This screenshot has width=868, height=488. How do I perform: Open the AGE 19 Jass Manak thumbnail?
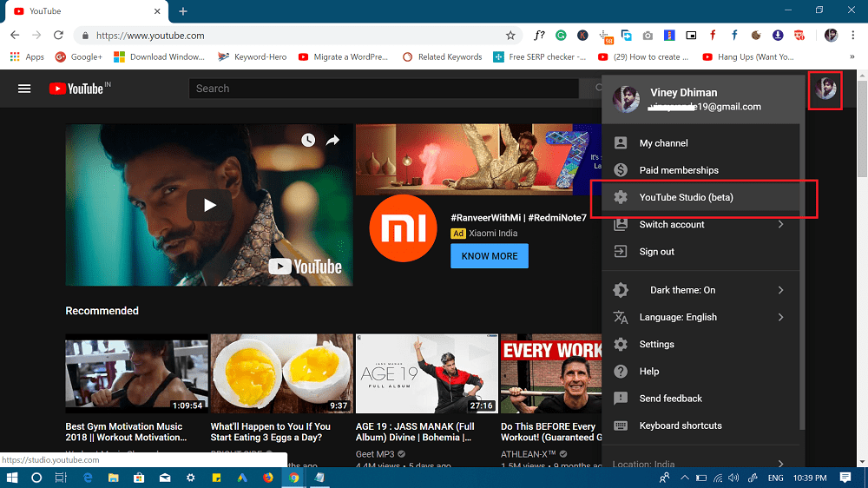click(x=427, y=373)
